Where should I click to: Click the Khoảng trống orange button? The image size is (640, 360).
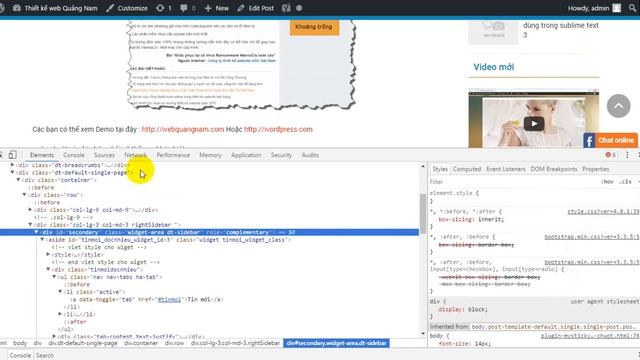pyautogui.click(x=314, y=27)
